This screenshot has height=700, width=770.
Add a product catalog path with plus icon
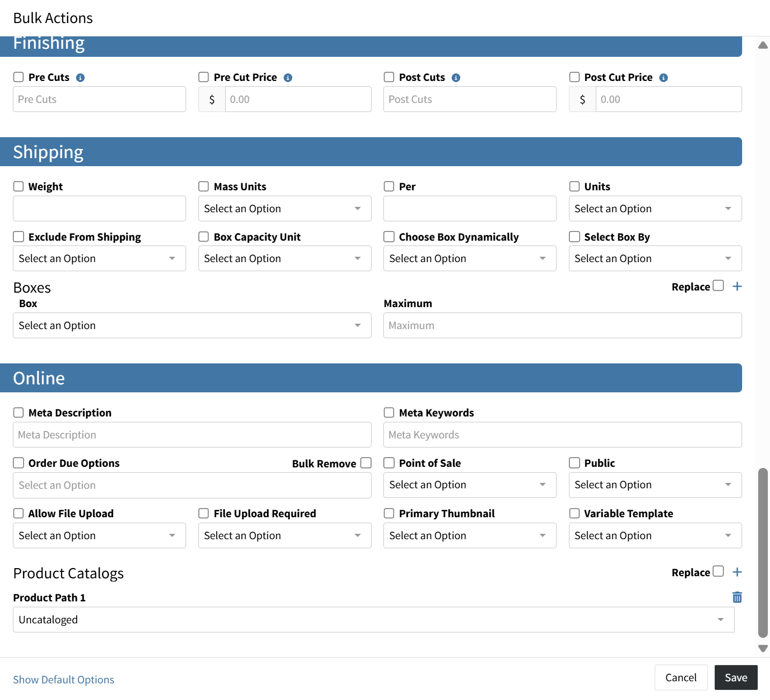click(737, 572)
